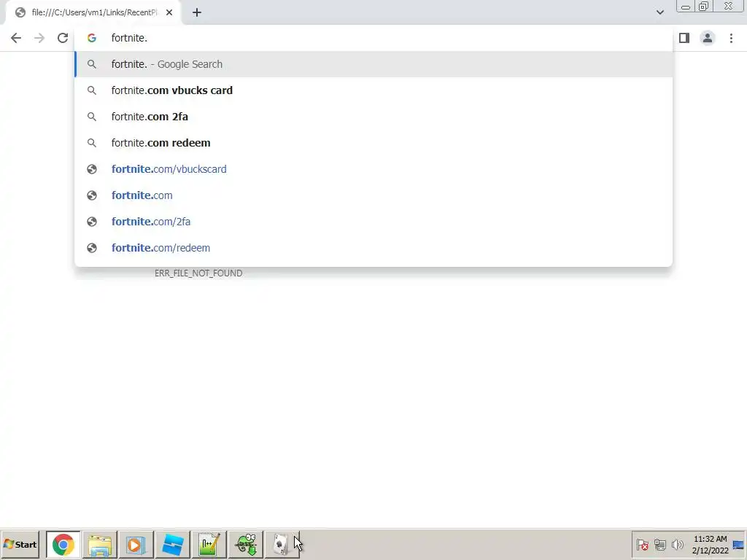Choose 'fortnite. - Google Search' suggestion

click(373, 64)
